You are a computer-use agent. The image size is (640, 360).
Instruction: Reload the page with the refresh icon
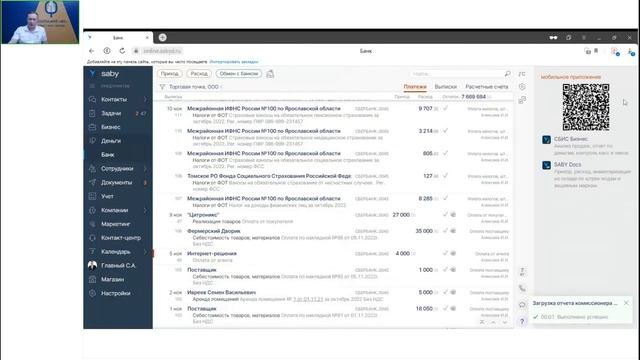(122, 51)
